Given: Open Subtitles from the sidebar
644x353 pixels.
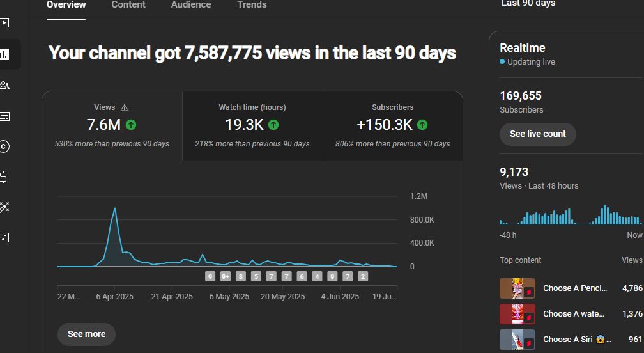Looking at the screenshot, I should click(4, 116).
